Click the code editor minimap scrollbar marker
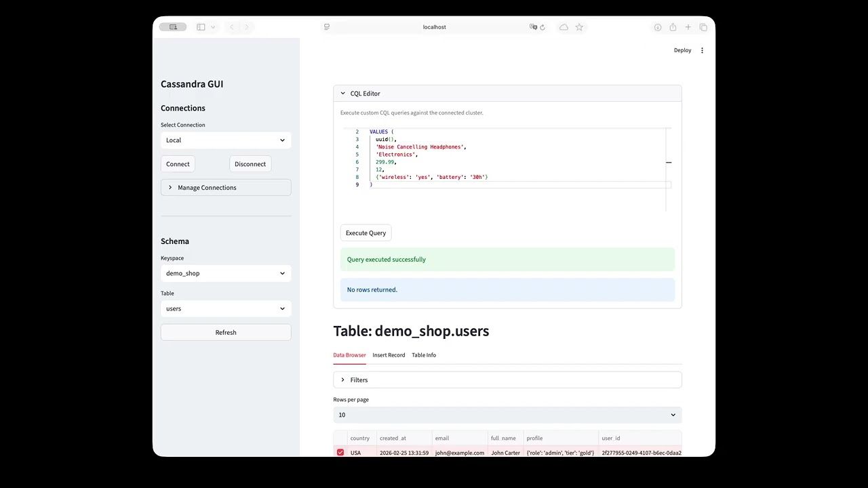This screenshot has width=868, height=488. [x=669, y=162]
